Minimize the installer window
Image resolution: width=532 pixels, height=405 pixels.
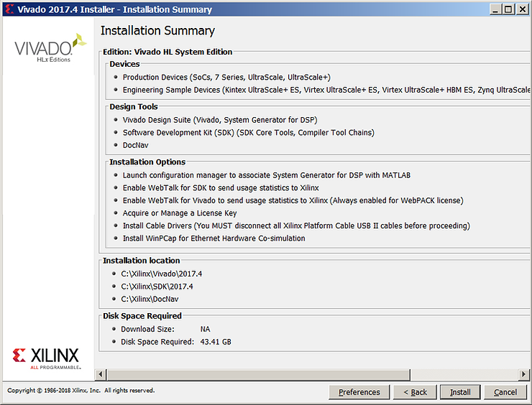(495, 9)
